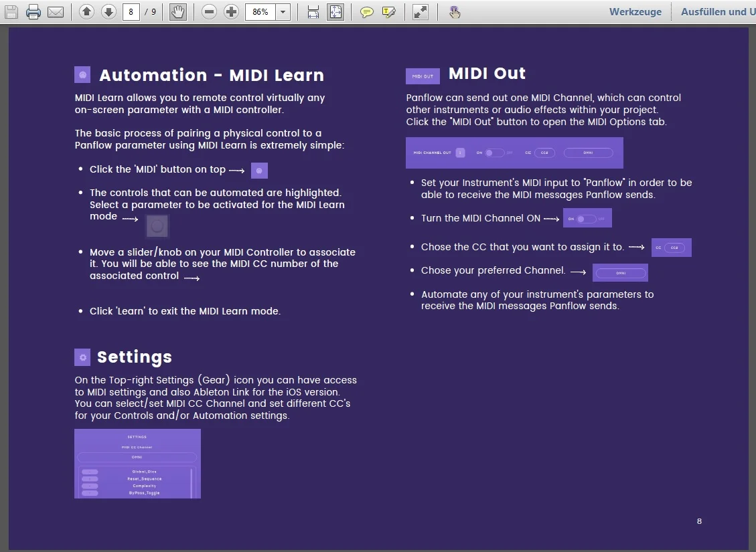Image resolution: width=756 pixels, height=552 pixels.
Task: Add a sticky note comment
Action: 367,11
